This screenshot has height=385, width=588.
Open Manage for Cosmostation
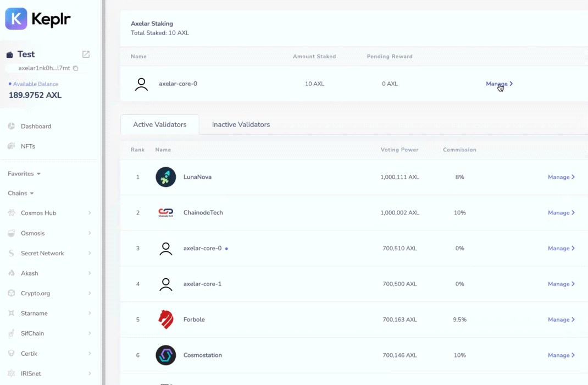(x=562, y=355)
